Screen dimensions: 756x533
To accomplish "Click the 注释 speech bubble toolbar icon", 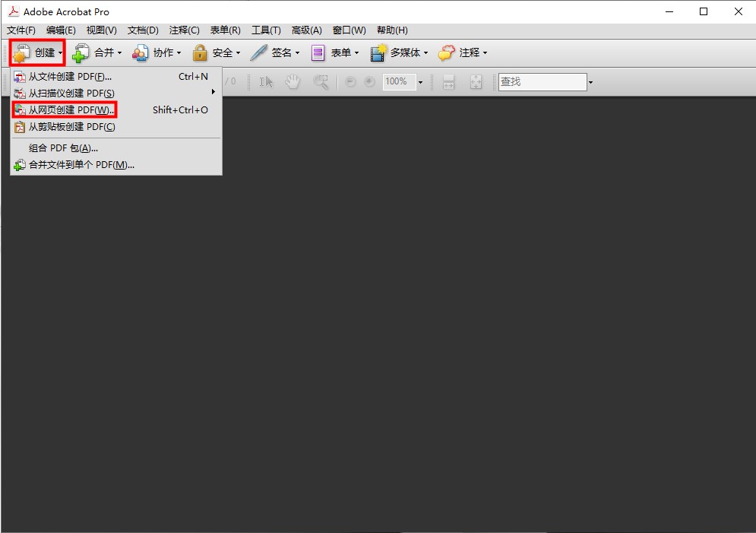I will point(447,52).
